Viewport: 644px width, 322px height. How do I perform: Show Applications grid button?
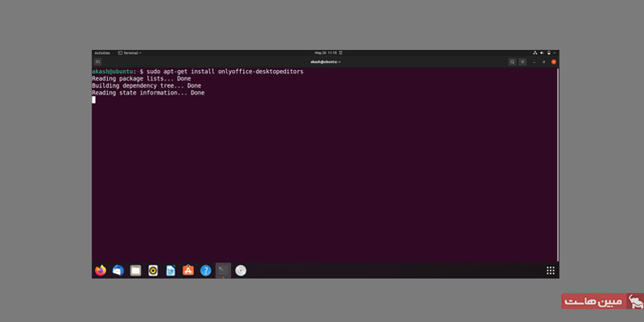551,270
